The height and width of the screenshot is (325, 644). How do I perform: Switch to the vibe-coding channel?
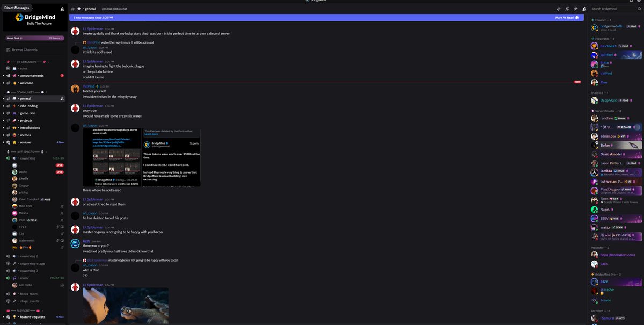click(x=34, y=106)
